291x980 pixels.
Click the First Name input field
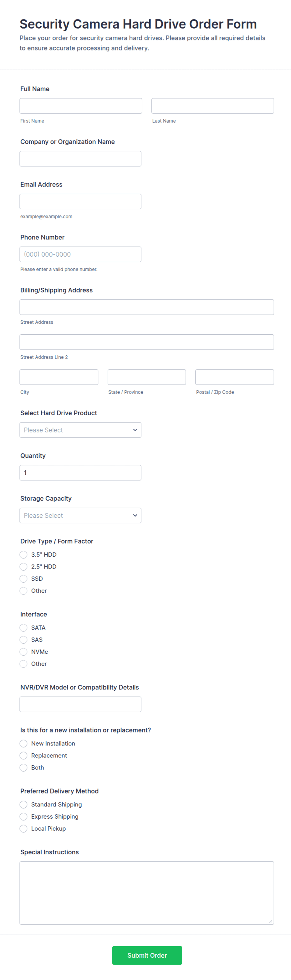click(80, 106)
